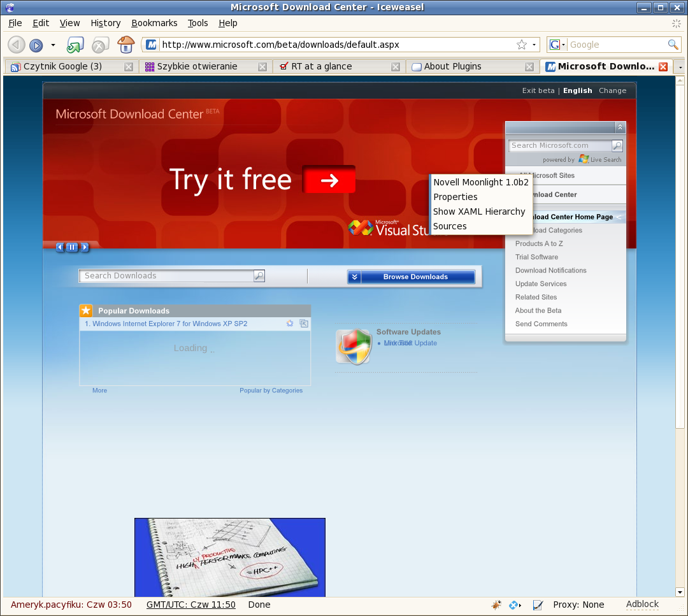Click the Software Updates shield icon

(354, 347)
